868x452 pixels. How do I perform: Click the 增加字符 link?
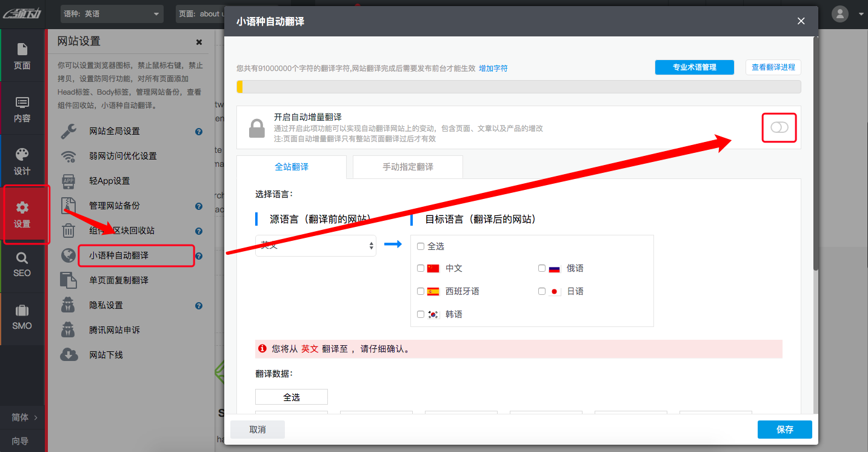click(x=493, y=68)
